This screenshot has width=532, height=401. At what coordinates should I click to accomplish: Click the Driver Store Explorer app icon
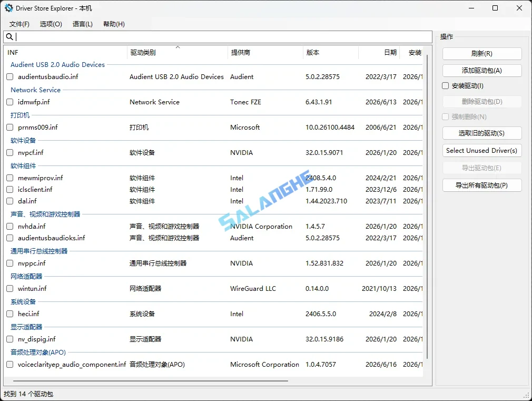(x=9, y=8)
